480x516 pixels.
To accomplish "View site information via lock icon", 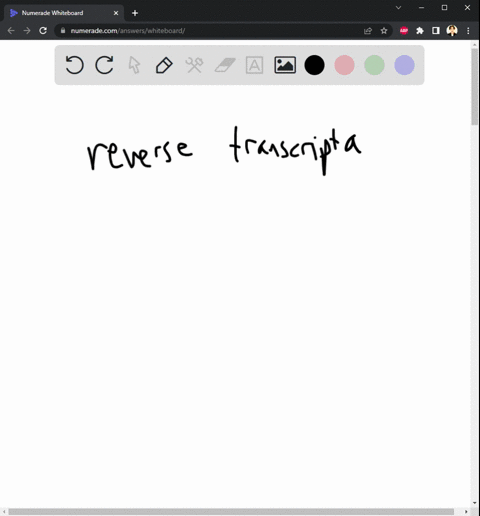I will [x=63, y=31].
